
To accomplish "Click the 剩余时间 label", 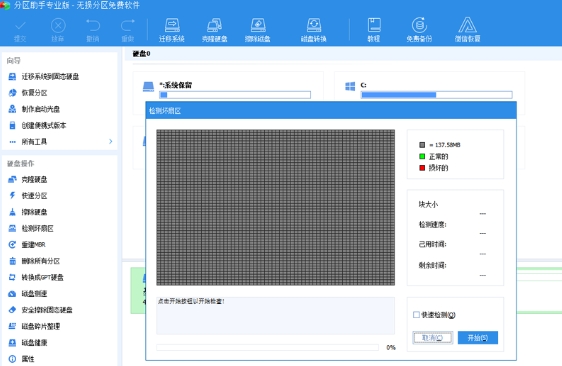I will [x=433, y=265].
